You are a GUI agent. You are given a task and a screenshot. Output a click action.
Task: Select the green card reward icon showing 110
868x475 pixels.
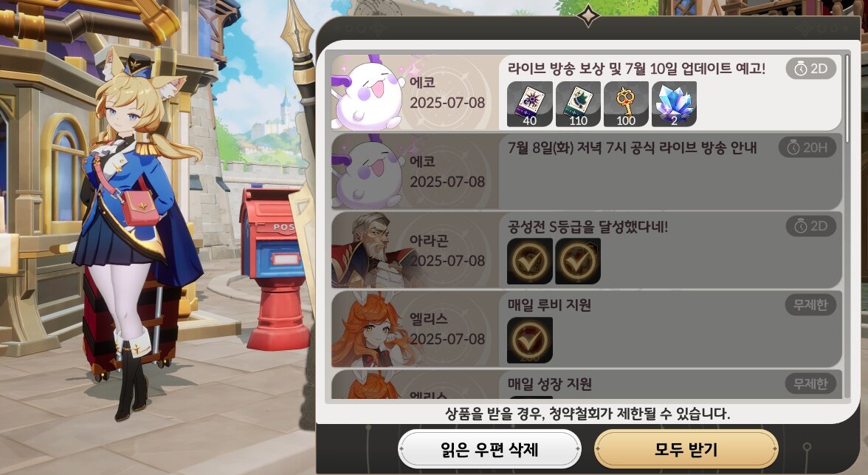click(578, 104)
